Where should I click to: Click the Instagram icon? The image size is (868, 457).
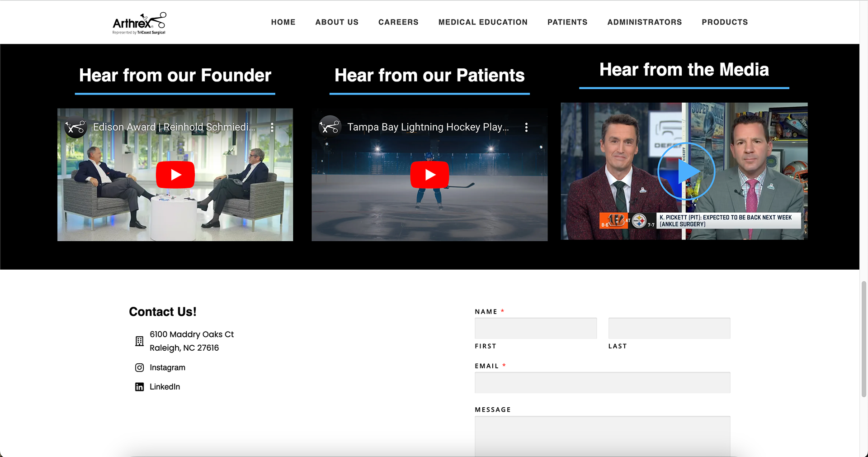point(140,368)
